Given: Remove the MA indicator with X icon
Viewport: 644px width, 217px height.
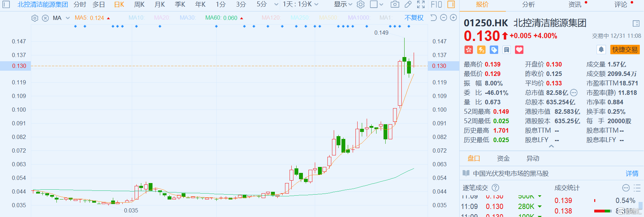Looking at the screenshot, I should [45, 18].
